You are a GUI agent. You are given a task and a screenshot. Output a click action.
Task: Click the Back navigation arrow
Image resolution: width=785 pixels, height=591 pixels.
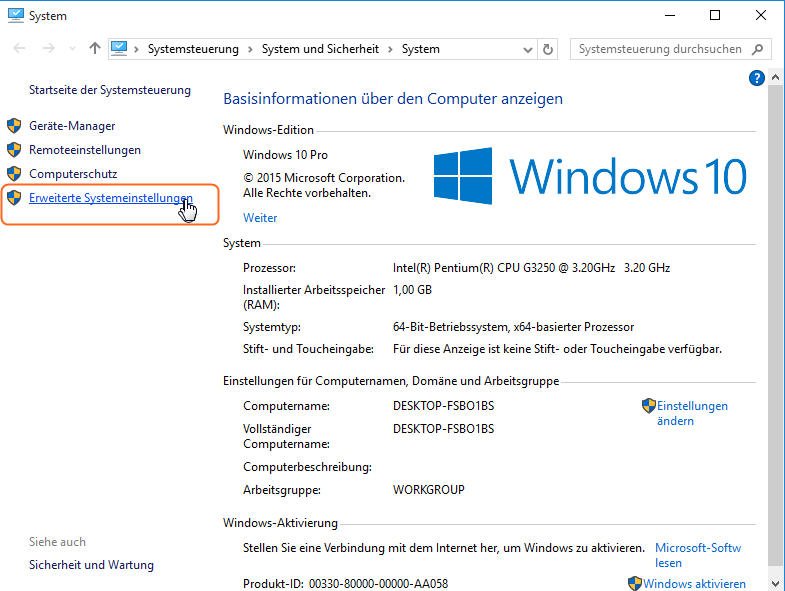[x=20, y=49]
